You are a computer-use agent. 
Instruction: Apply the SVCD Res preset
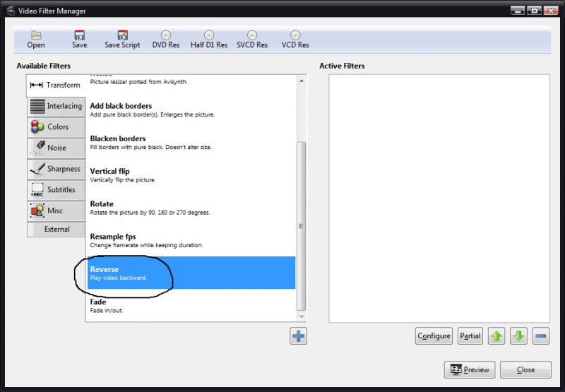[x=251, y=35]
